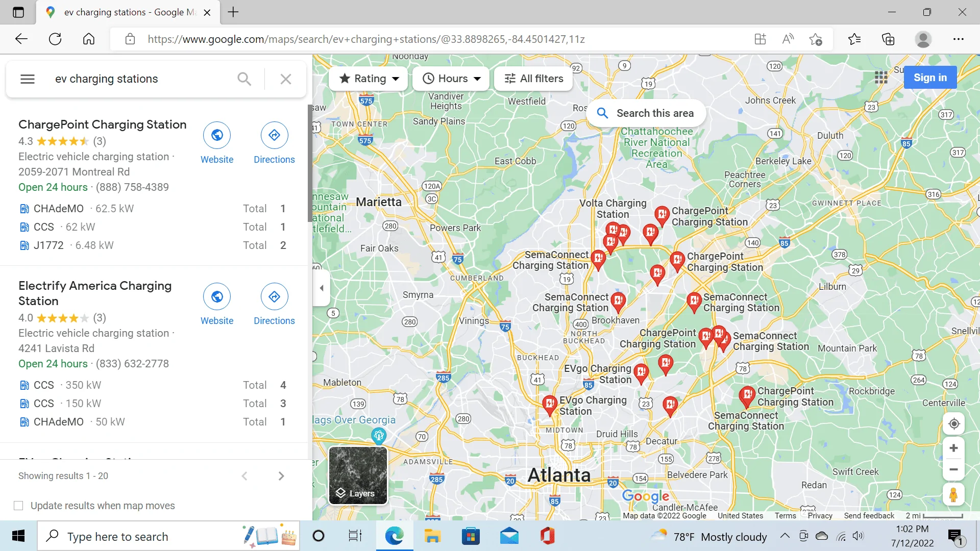Open Windows Start menu
This screenshot has width=980, height=551.
coord(18,536)
